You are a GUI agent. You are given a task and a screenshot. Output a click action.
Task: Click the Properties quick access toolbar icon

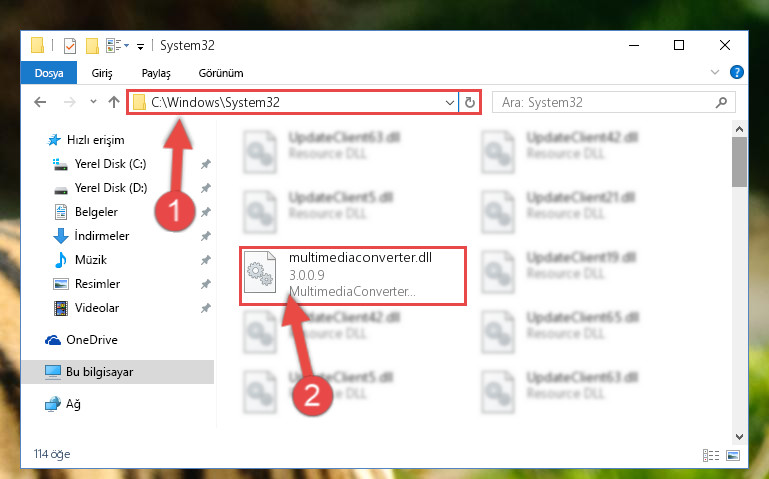point(70,46)
